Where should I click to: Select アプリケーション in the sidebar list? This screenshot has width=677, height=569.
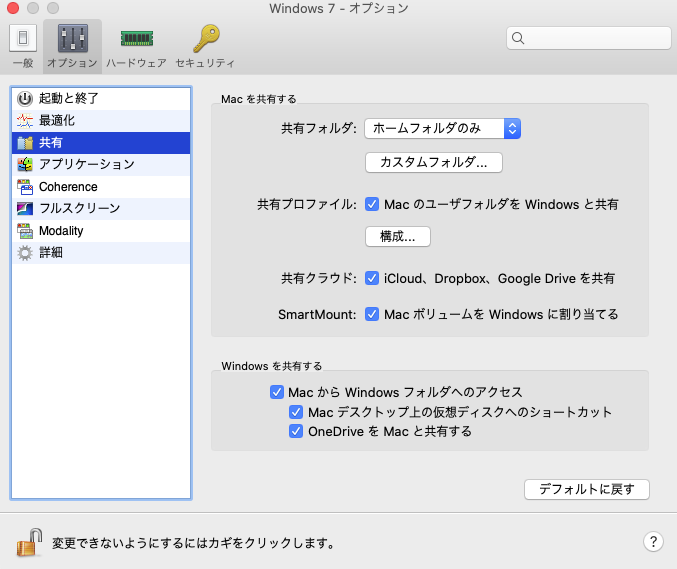coord(101,164)
